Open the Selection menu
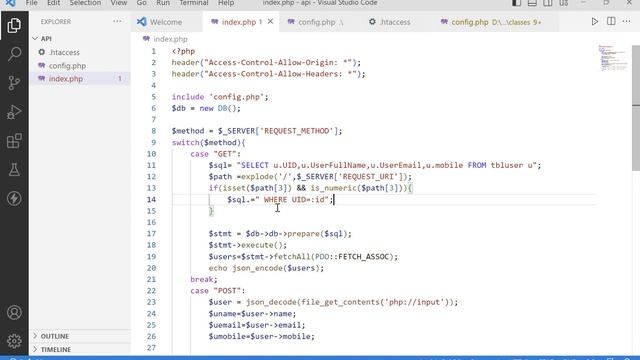Image resolution: width=640 pixels, height=360 pixels. 85,3
